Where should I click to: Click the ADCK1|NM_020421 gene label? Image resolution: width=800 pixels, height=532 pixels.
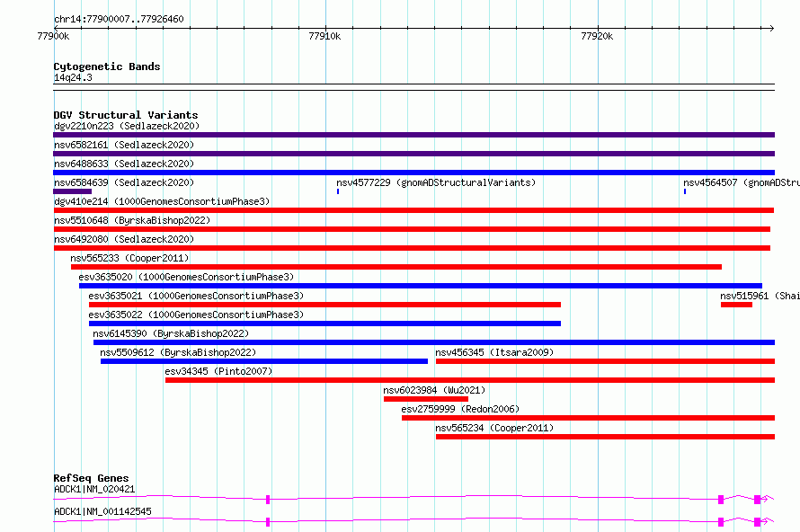[x=94, y=489]
